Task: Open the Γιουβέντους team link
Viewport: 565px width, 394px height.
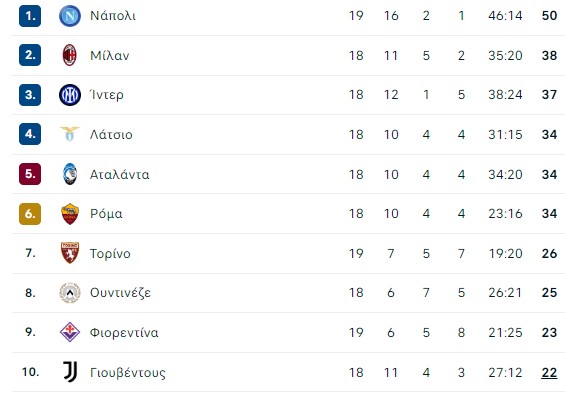Action: (x=128, y=372)
